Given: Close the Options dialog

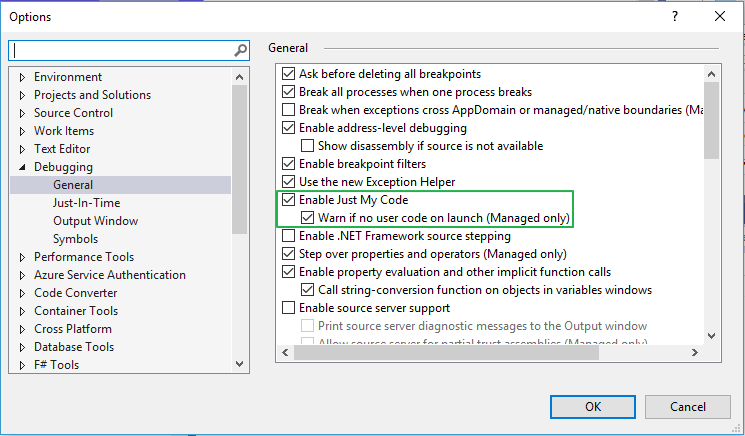Looking at the screenshot, I should [720, 16].
